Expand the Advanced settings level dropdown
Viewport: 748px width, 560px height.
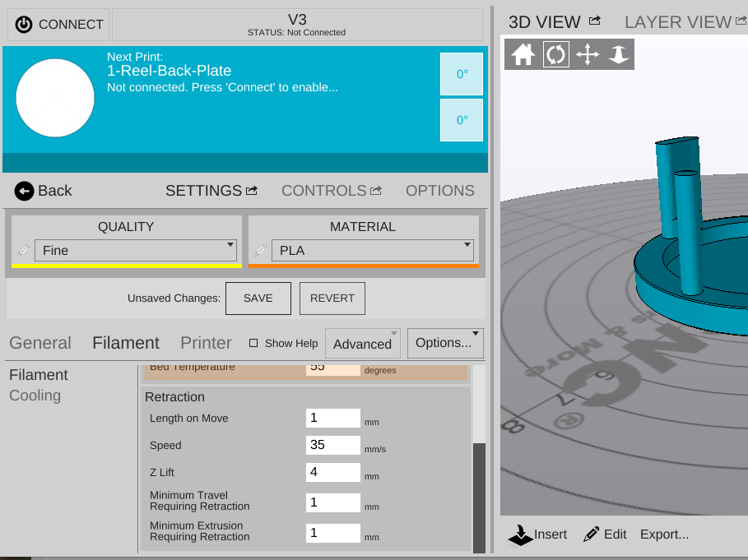point(363,344)
